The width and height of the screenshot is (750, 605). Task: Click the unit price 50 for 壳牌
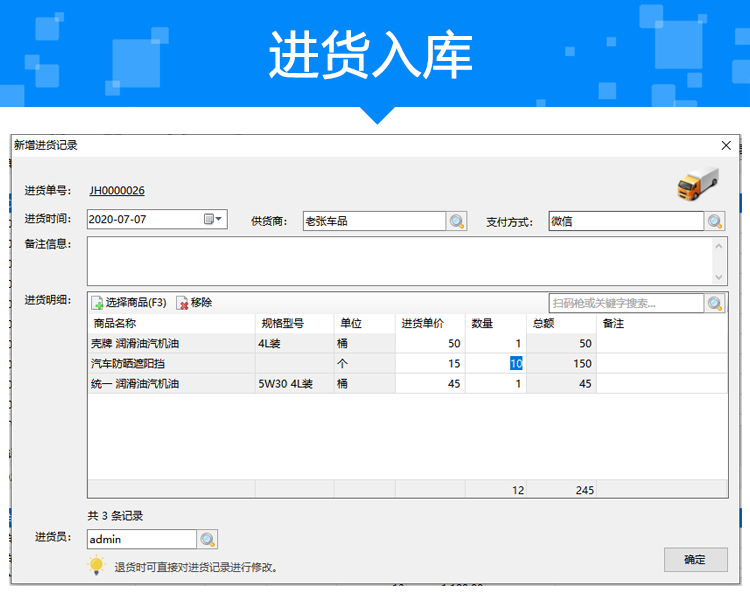pyautogui.click(x=430, y=343)
